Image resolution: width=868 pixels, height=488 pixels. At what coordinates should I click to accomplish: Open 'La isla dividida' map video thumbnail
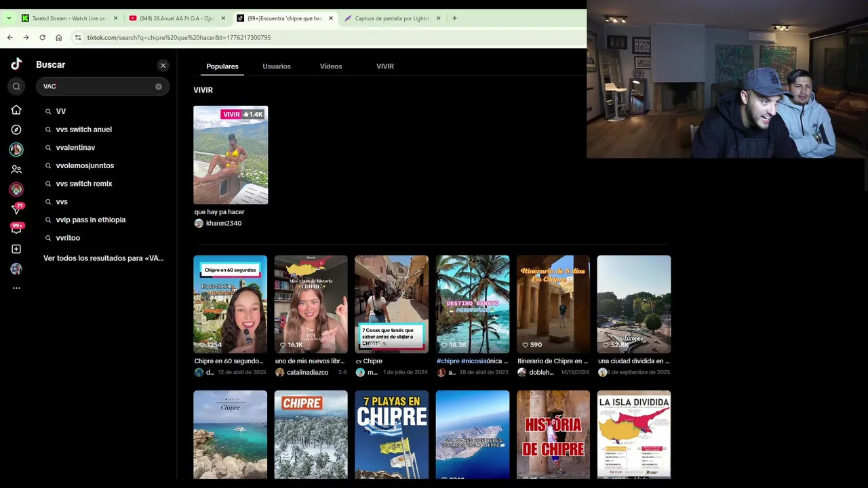(x=634, y=434)
